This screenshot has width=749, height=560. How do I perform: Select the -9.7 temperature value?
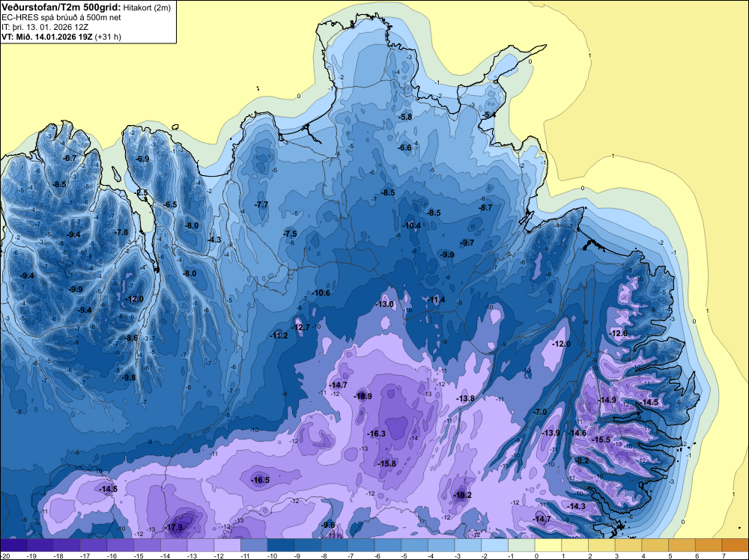(467, 243)
